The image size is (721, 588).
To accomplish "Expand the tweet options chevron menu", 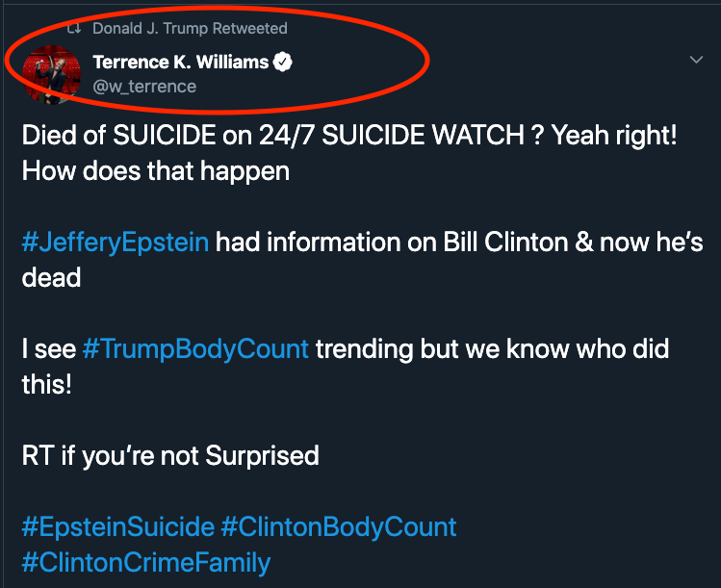I will point(698,61).
